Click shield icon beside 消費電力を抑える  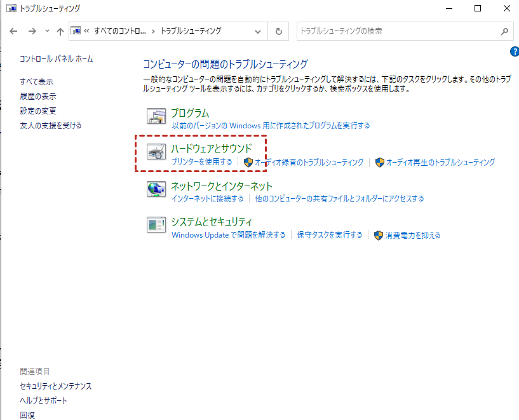[379, 235]
